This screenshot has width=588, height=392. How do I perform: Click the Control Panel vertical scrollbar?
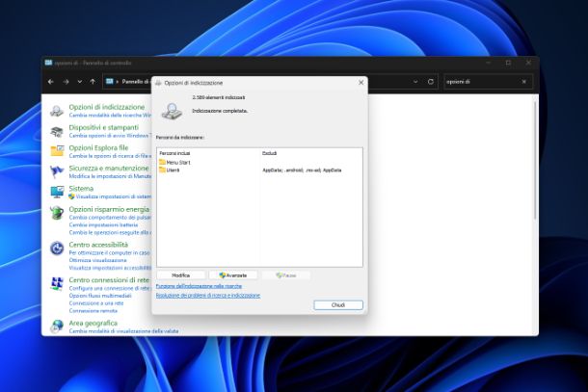tap(535, 161)
